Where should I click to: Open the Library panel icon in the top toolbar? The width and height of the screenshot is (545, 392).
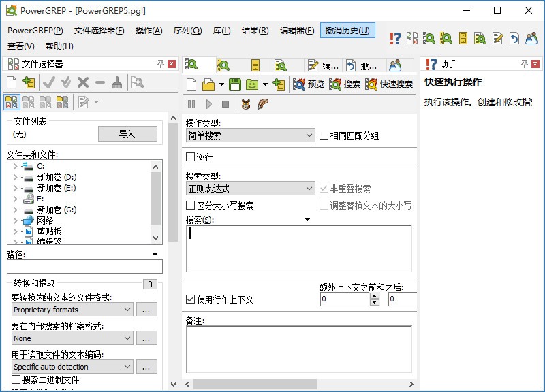click(x=463, y=38)
